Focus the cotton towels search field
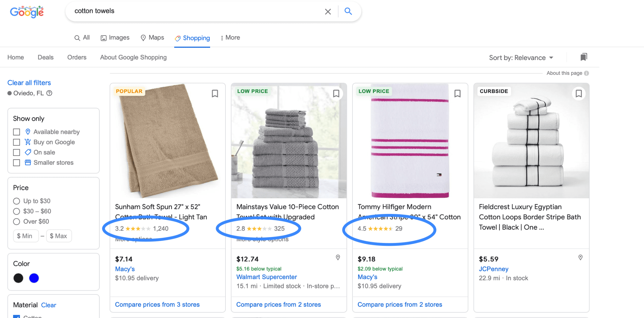Screen dimensions: 644x318 [195, 11]
